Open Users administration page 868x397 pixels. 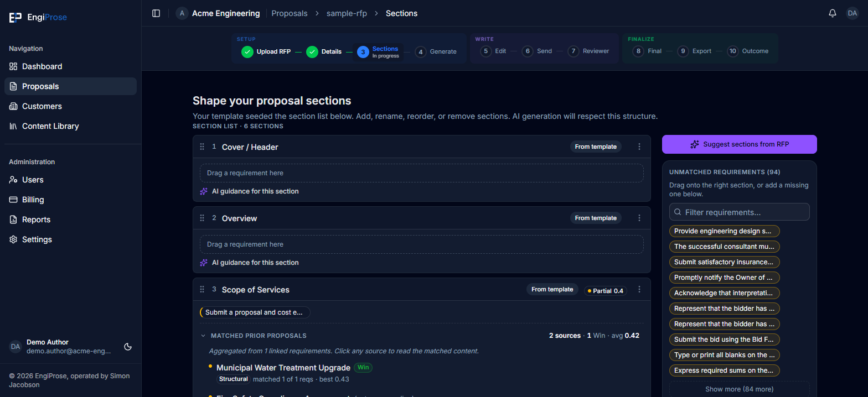tap(70, 180)
